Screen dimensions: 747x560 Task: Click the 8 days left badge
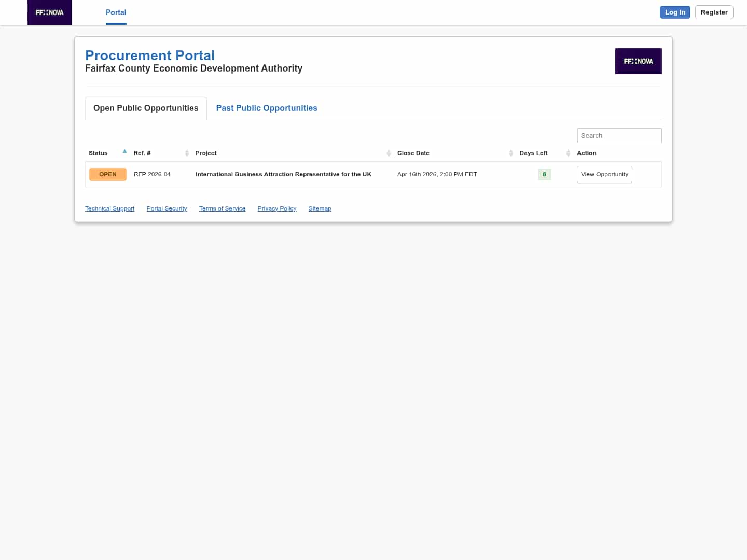click(x=544, y=174)
